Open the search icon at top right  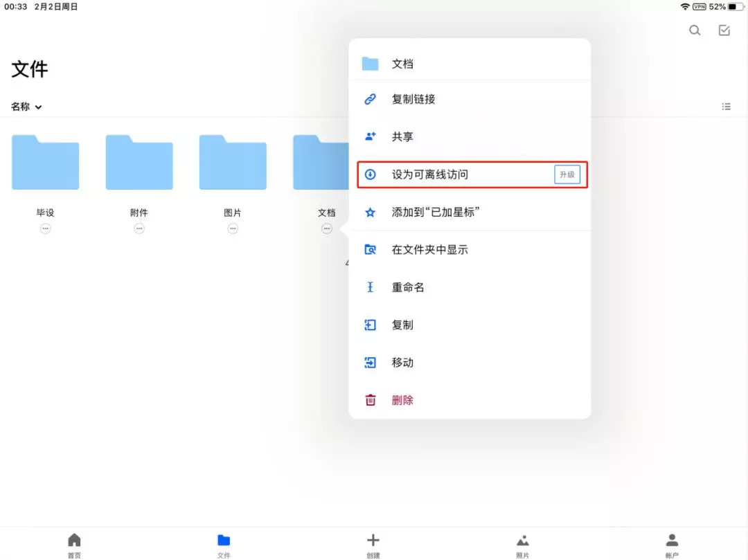(695, 30)
